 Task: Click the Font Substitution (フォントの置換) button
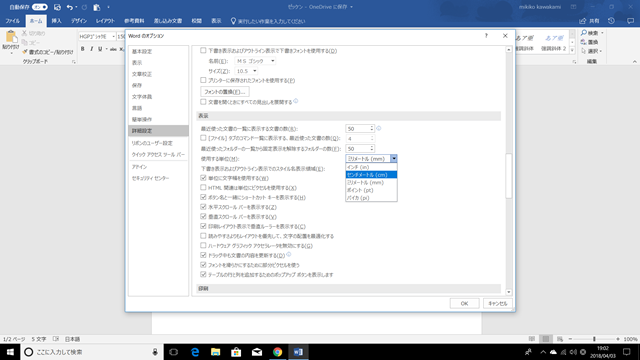(x=225, y=91)
